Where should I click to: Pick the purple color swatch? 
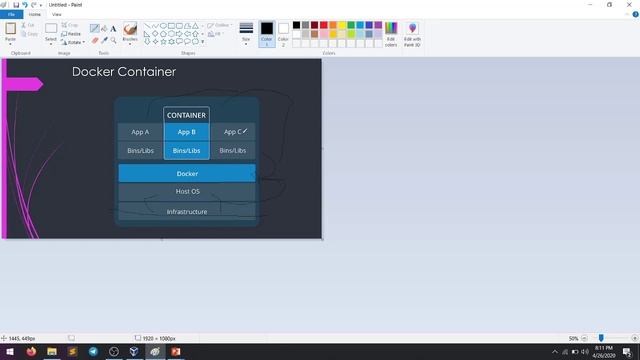[378, 25]
